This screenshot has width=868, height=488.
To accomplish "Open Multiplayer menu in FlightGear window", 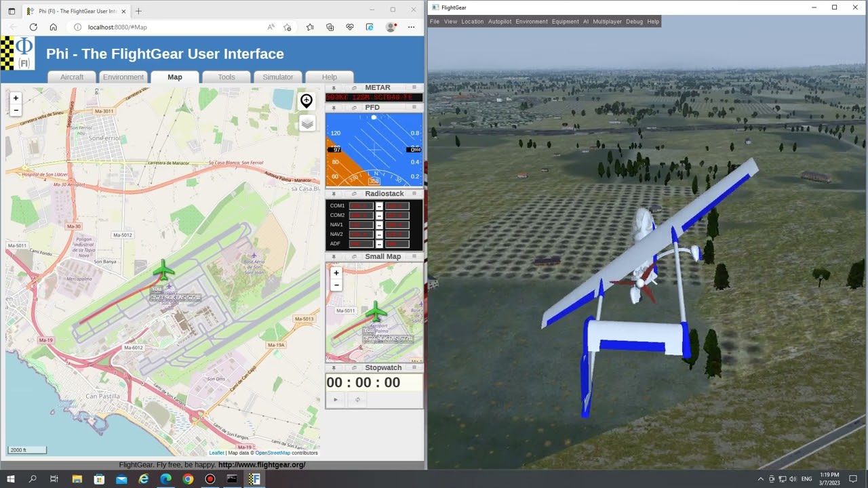I will pyautogui.click(x=608, y=22).
